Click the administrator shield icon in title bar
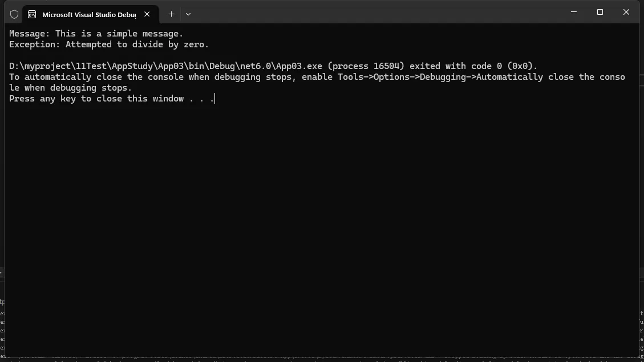The image size is (644, 362). (14, 14)
